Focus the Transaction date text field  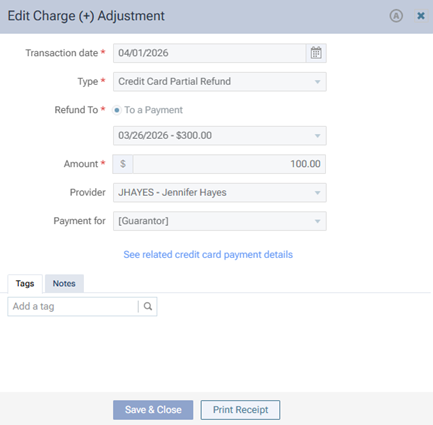(209, 53)
